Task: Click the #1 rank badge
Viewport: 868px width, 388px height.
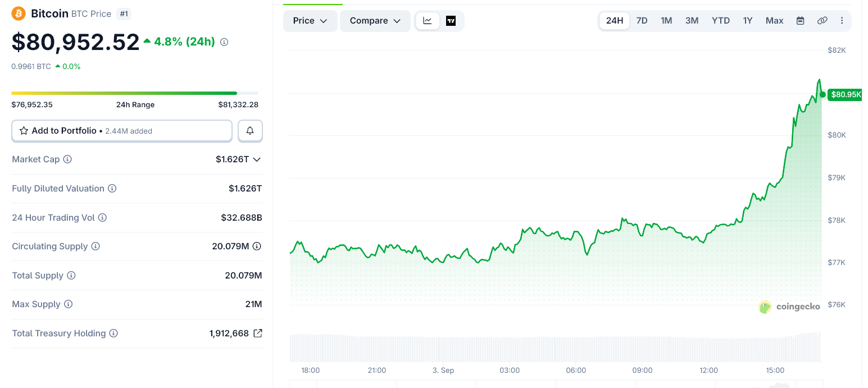Action: point(124,13)
